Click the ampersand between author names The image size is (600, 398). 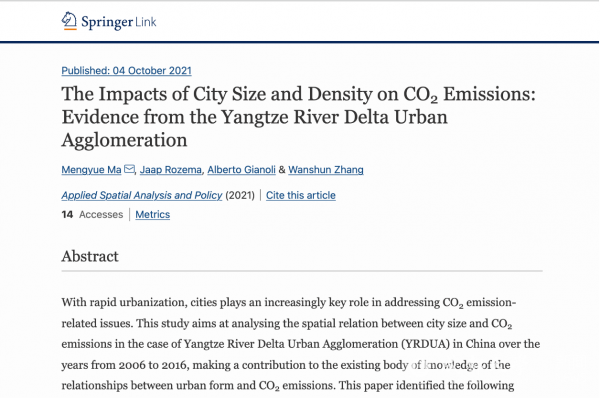coord(282,170)
